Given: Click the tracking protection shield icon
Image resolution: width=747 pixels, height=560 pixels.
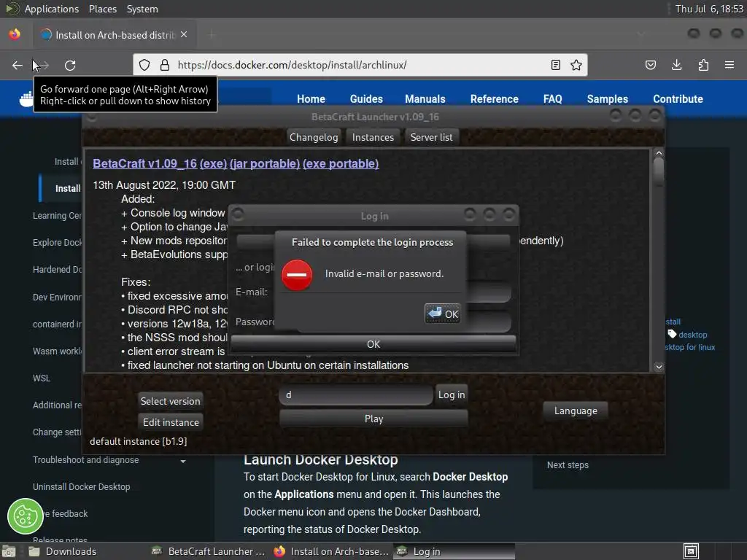Looking at the screenshot, I should tap(144, 65).
